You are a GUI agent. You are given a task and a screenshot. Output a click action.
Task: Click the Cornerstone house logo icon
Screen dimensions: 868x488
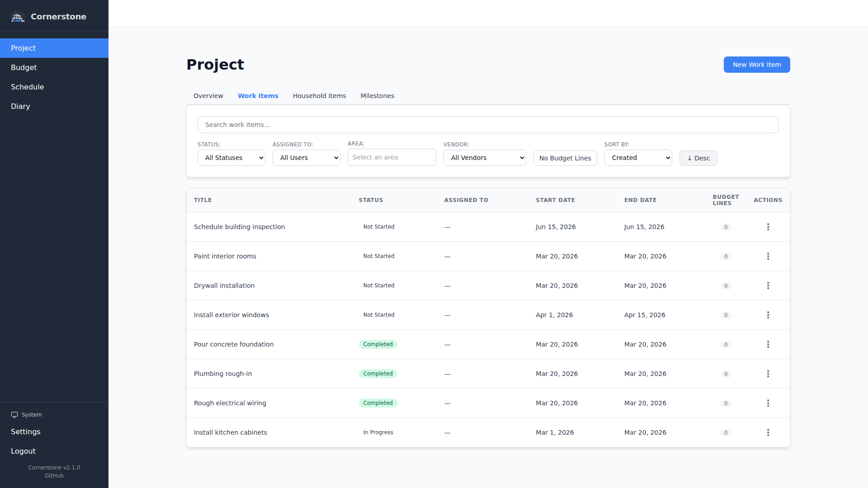18,17
